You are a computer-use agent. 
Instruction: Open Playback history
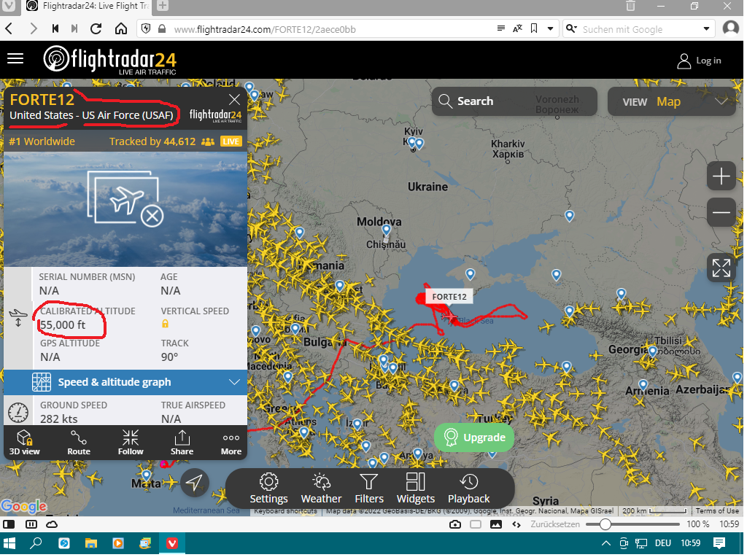point(469,489)
